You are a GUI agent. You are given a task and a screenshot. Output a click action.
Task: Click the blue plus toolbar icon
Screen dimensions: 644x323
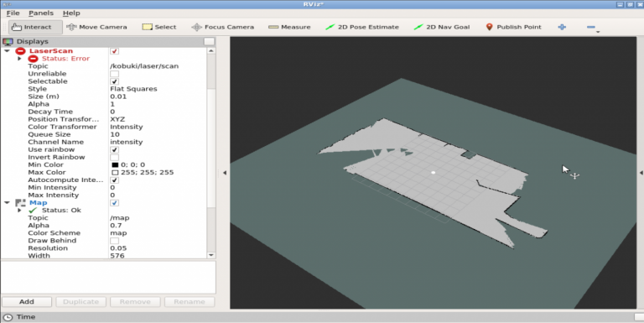(x=562, y=27)
